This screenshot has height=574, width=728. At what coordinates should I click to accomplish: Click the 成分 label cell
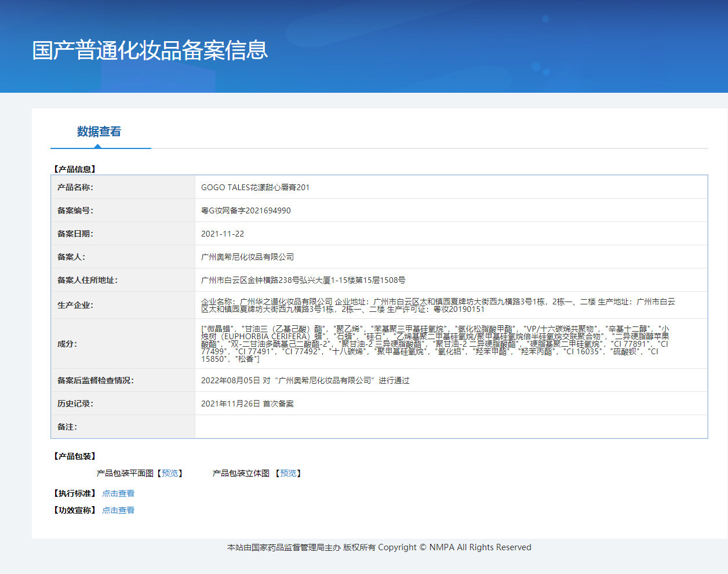tap(123, 344)
